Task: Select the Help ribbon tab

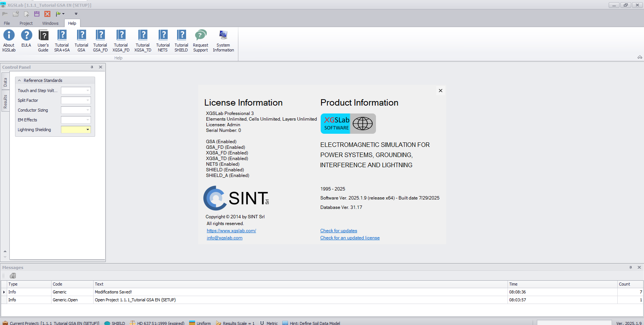Action: click(x=72, y=23)
